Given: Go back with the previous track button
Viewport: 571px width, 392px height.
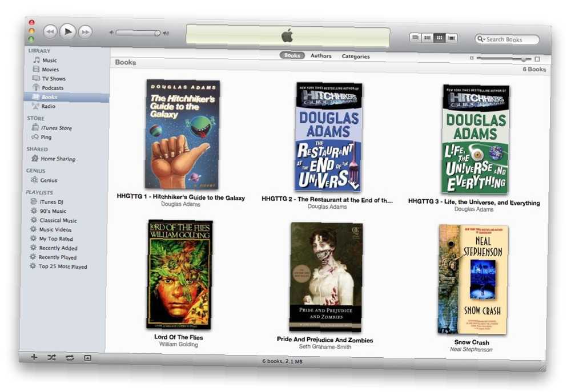Looking at the screenshot, I should point(50,31).
